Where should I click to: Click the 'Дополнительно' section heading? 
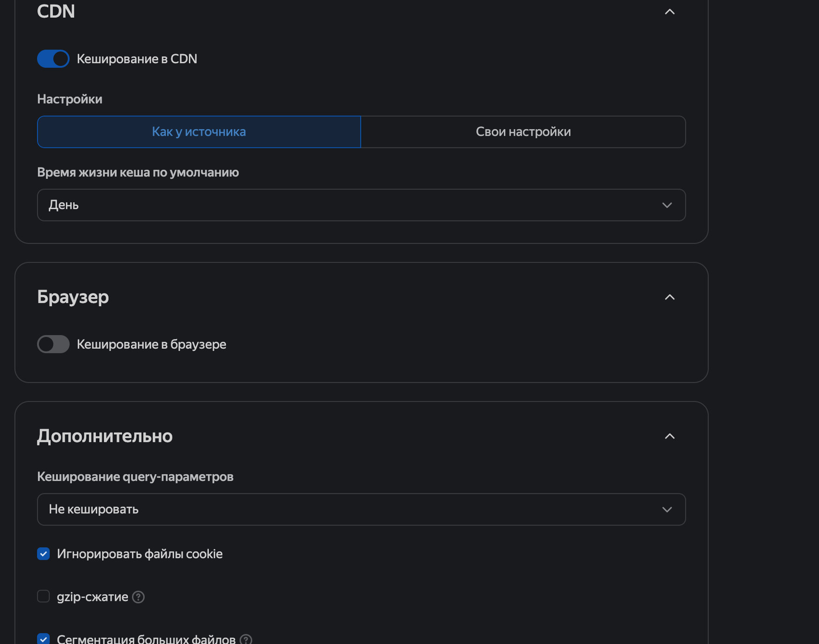[x=105, y=436]
